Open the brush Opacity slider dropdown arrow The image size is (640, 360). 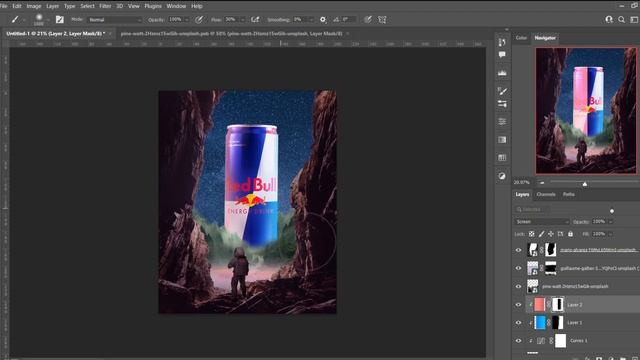187,20
